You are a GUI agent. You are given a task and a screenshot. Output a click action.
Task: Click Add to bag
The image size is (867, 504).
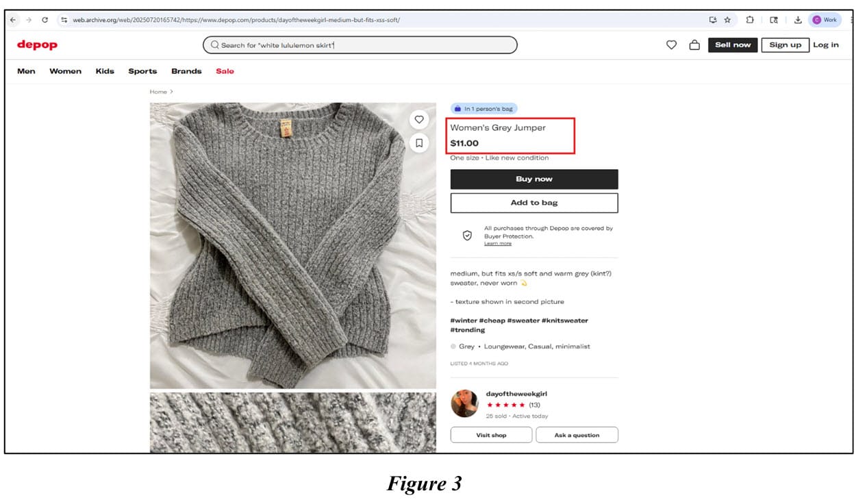(533, 203)
